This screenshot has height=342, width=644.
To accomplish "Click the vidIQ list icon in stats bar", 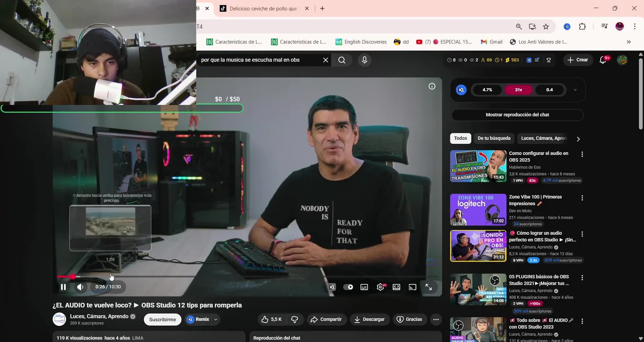I will tap(537, 60).
